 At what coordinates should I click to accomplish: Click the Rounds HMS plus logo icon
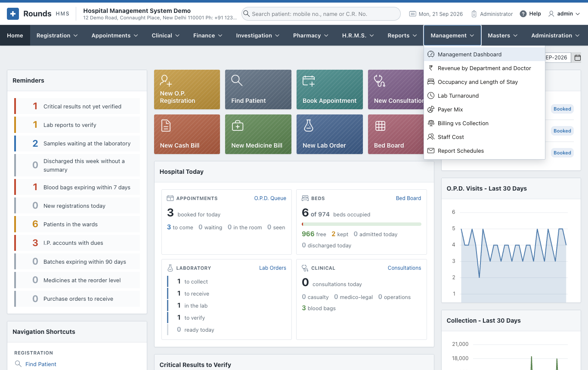[13, 14]
